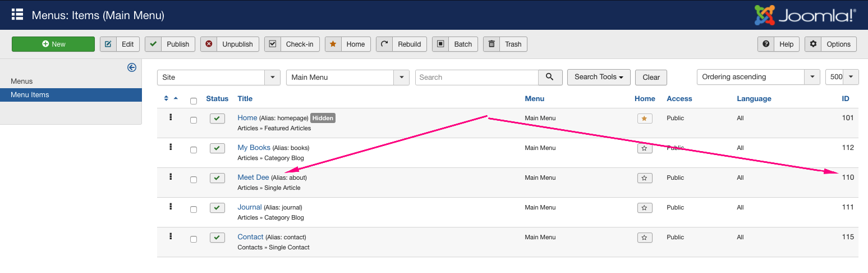
Task: Click the Trash toolbar button
Action: (x=505, y=44)
